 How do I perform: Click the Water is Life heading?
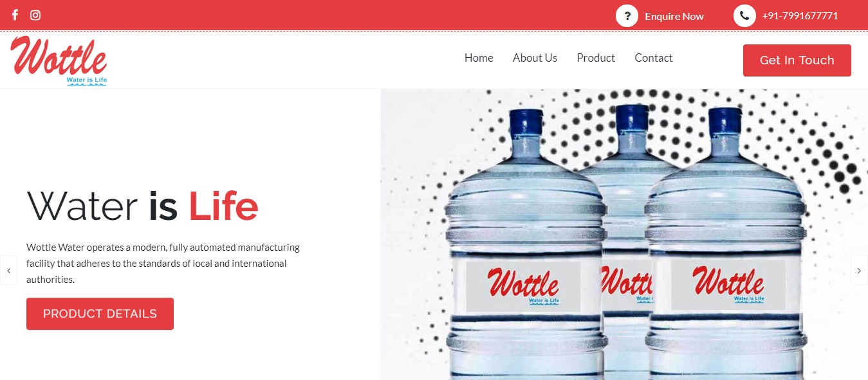point(142,206)
